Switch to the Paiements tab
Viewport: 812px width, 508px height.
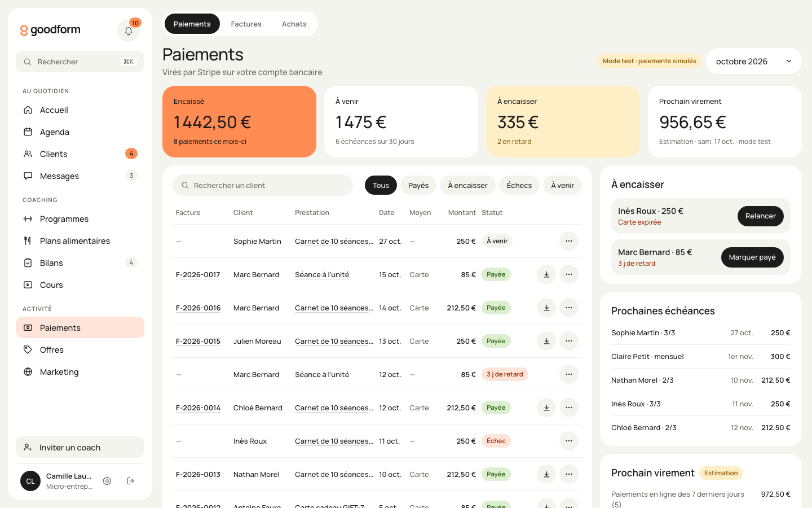(192, 24)
